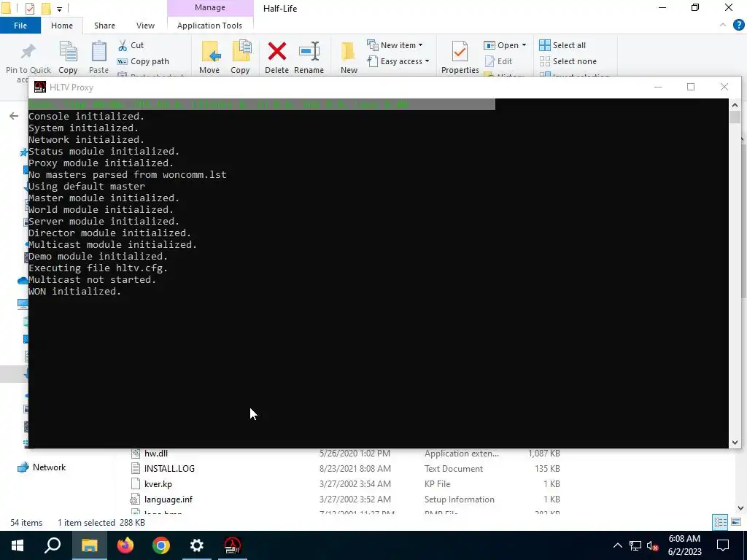Click the New folder icon
This screenshot has height=560, width=747.
click(348, 52)
